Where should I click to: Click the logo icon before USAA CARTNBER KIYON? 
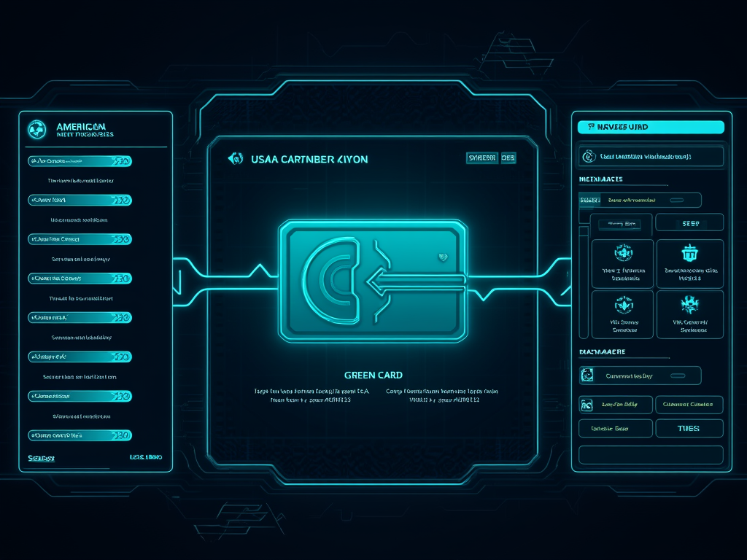pyautogui.click(x=236, y=158)
